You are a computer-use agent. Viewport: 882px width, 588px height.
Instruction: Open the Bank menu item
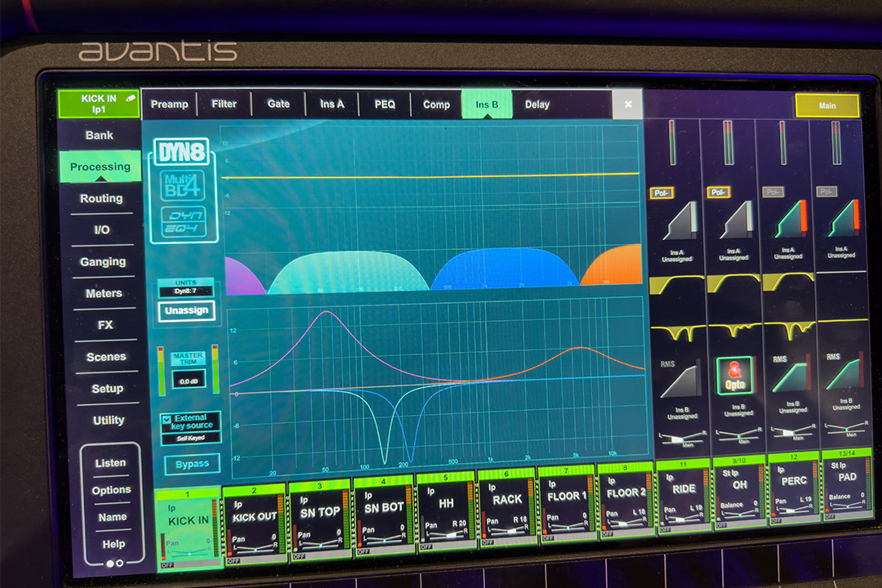click(99, 135)
